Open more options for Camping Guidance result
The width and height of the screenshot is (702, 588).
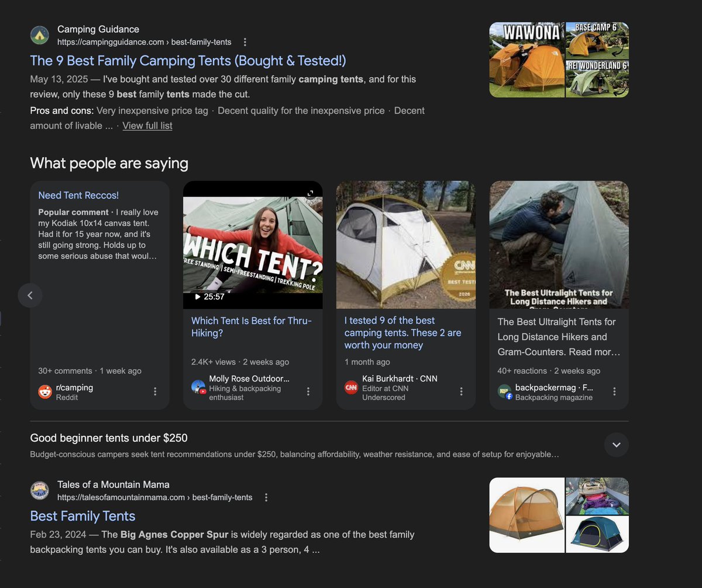245,42
